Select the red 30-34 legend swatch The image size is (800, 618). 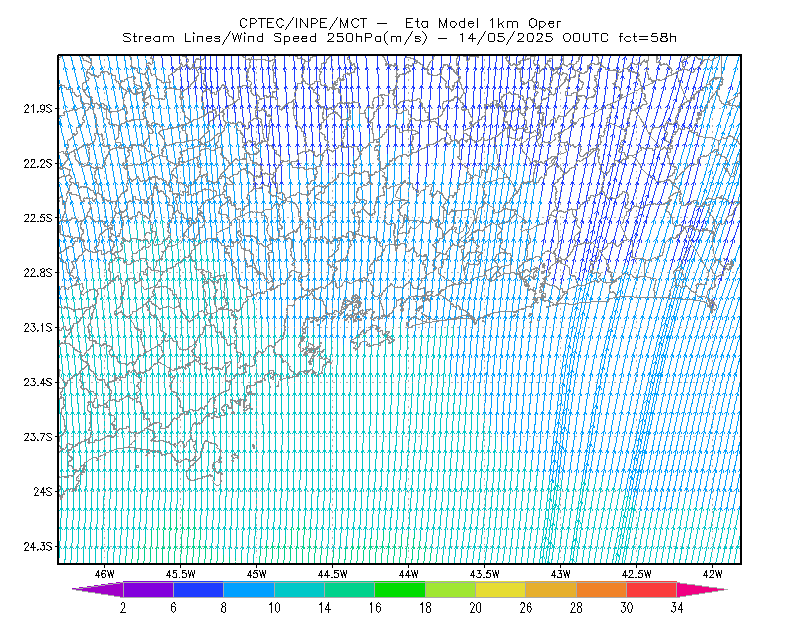point(652,589)
